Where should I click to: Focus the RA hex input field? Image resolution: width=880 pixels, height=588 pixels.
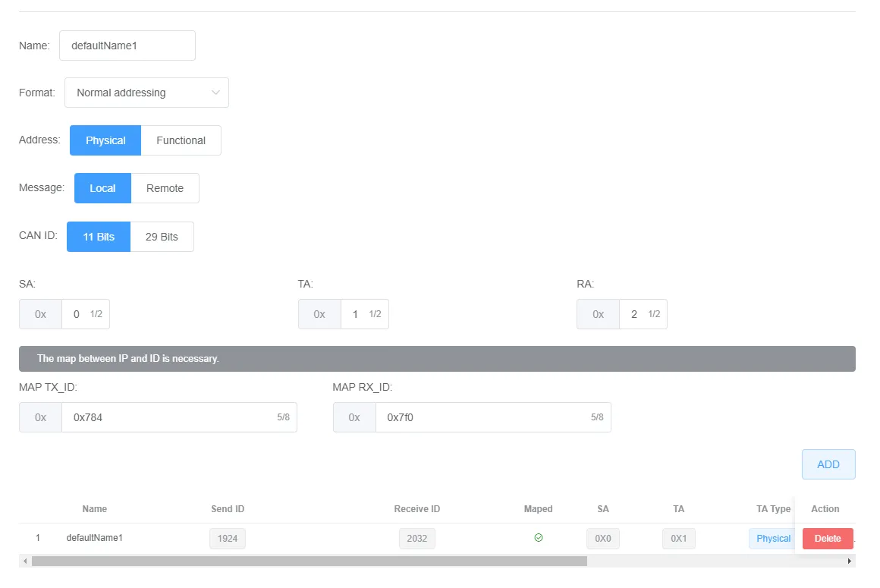click(643, 314)
